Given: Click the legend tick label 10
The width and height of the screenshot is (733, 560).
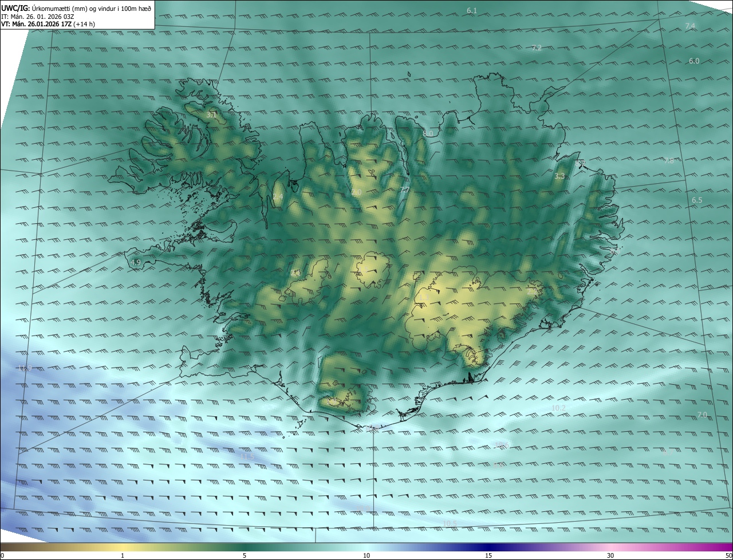Looking at the screenshot, I should [x=366, y=555].
